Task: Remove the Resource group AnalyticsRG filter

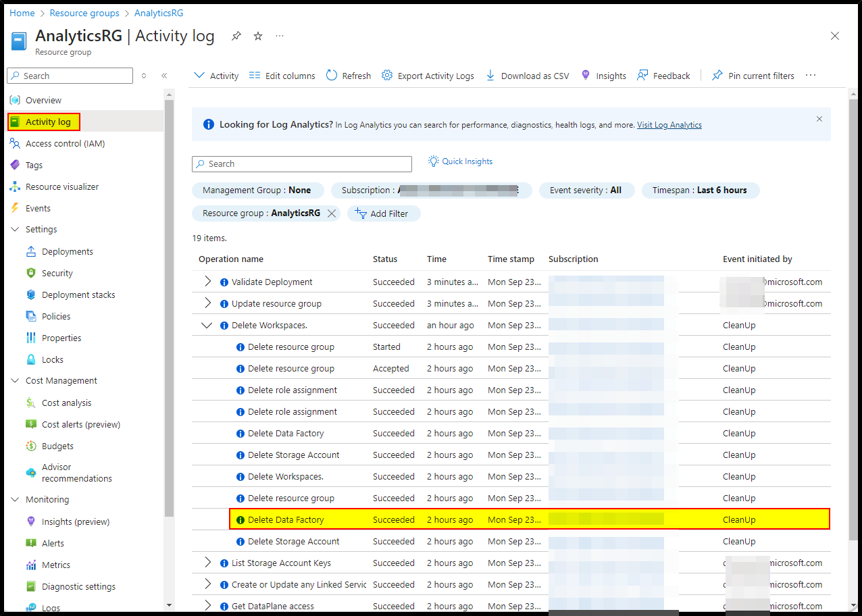Action: click(332, 213)
